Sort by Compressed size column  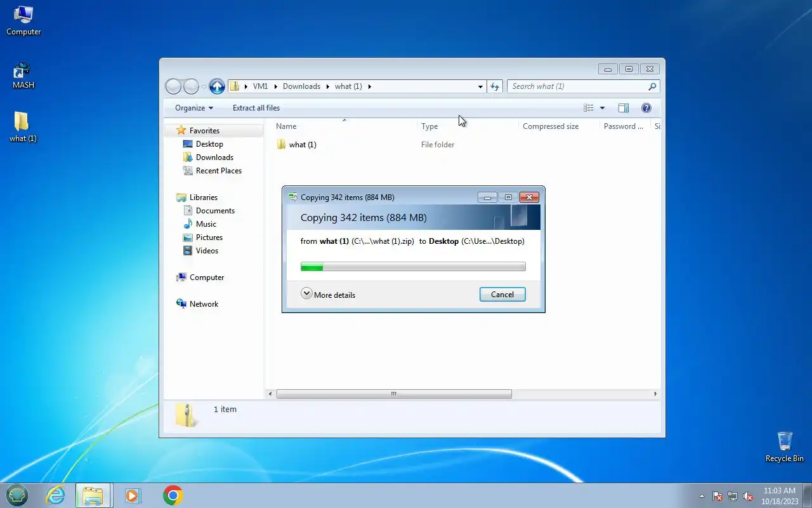(x=559, y=126)
